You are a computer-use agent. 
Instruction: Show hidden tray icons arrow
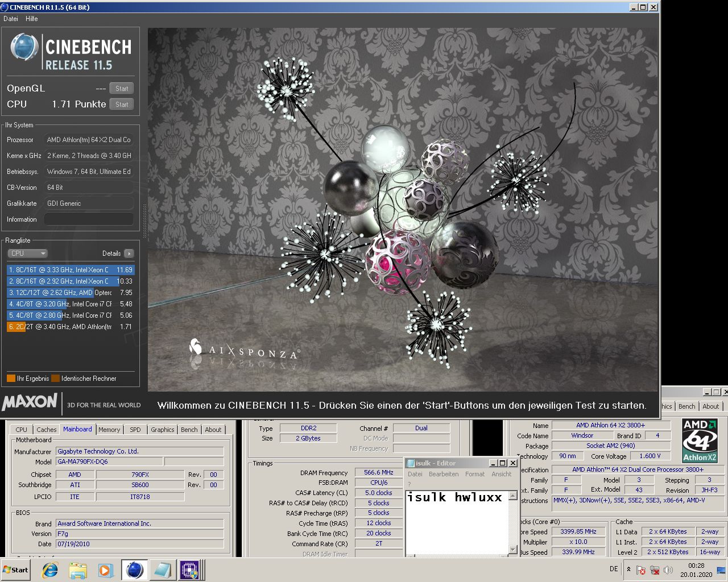pyautogui.click(x=628, y=569)
